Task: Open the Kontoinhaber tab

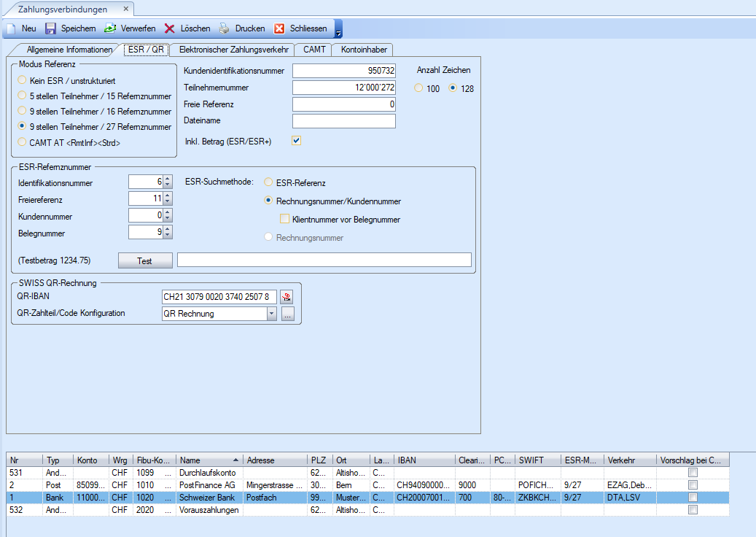Action: point(365,50)
